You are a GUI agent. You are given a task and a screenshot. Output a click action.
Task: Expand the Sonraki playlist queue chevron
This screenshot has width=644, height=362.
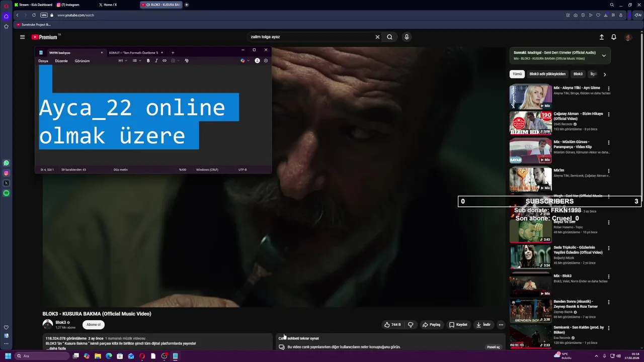tap(604, 55)
